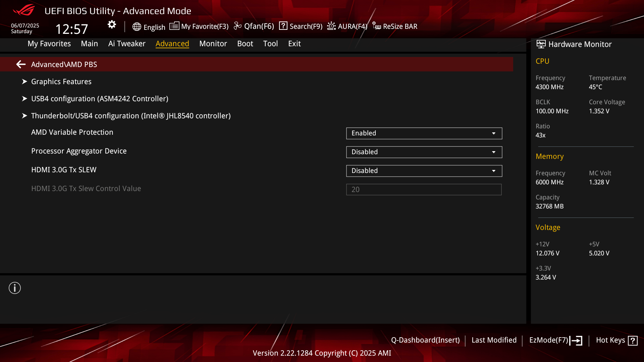The height and width of the screenshot is (362, 644).
Task: Select the Advanced tab
Action: pos(172,44)
